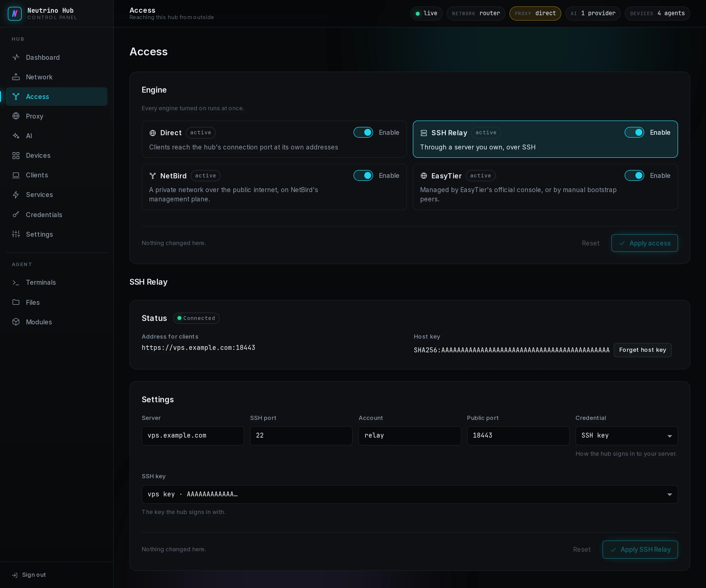
Task: Click the NetBird branch icon in engine card
Action: (153, 176)
